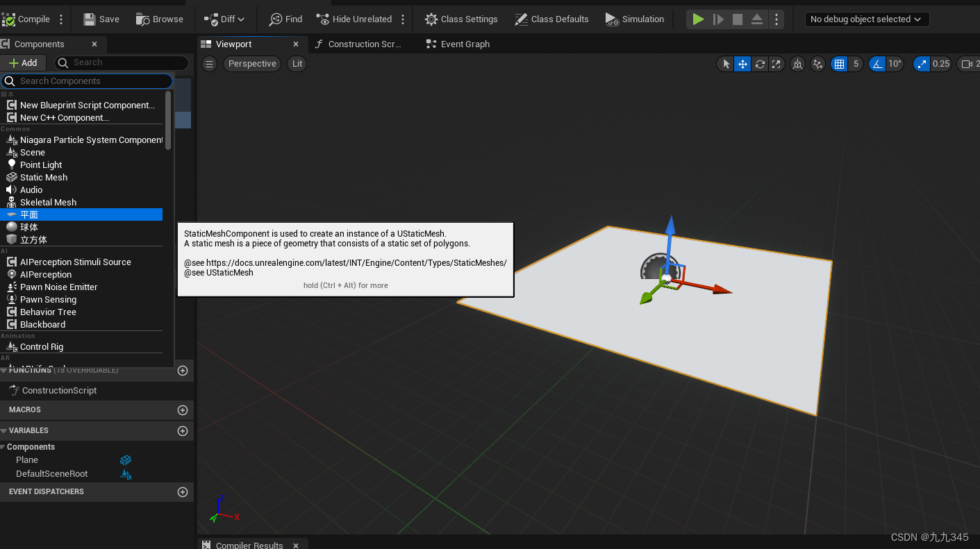Click the Add component button
The height and width of the screenshot is (549, 980).
[23, 62]
